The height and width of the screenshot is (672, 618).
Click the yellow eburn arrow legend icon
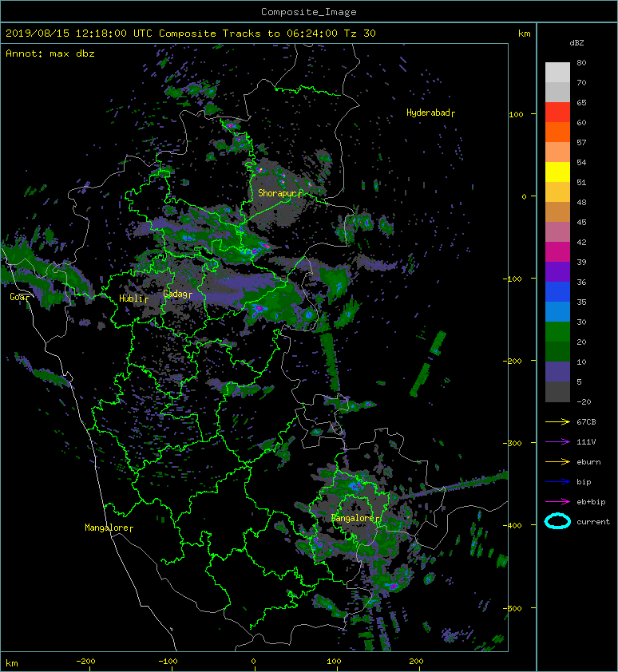557,462
